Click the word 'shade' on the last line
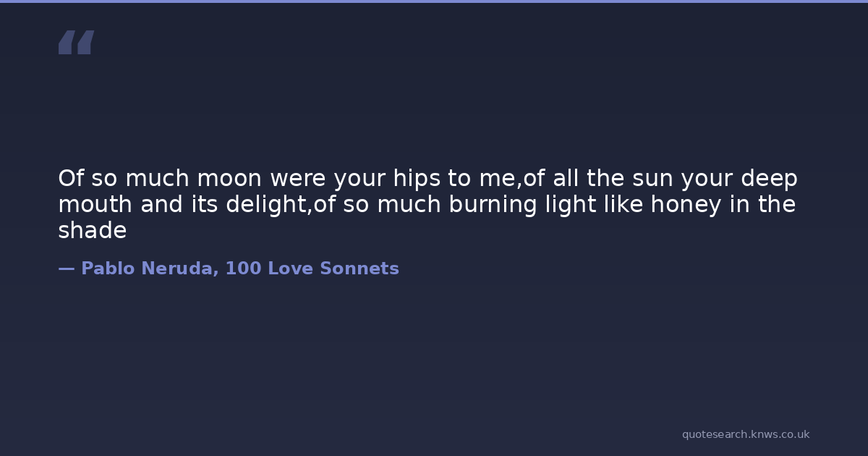868x456 pixels. pos(92,231)
